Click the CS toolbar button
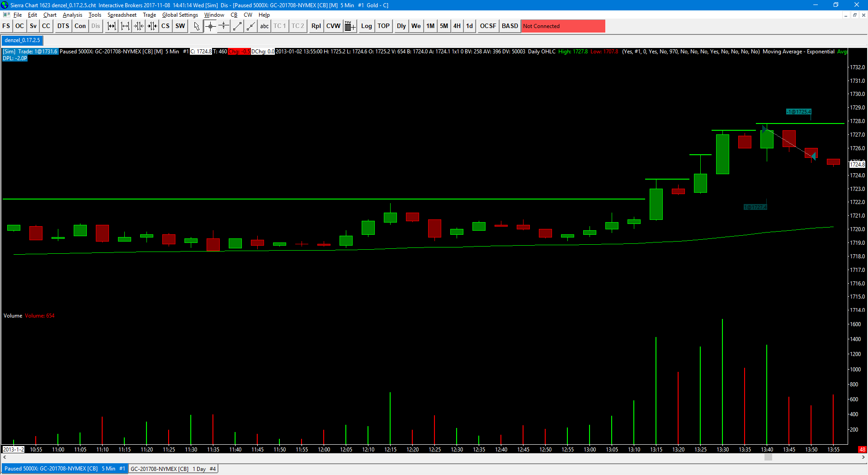The height and width of the screenshot is (475, 868). click(x=165, y=26)
